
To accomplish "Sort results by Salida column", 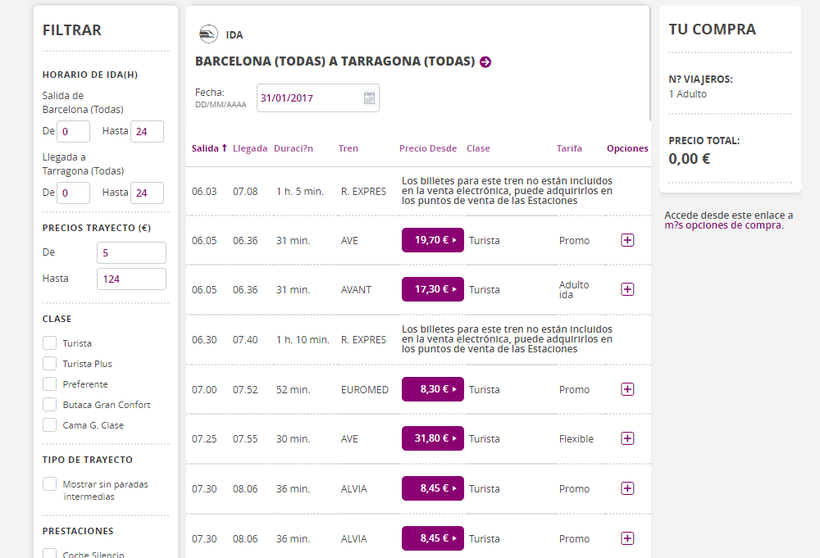I will (209, 149).
